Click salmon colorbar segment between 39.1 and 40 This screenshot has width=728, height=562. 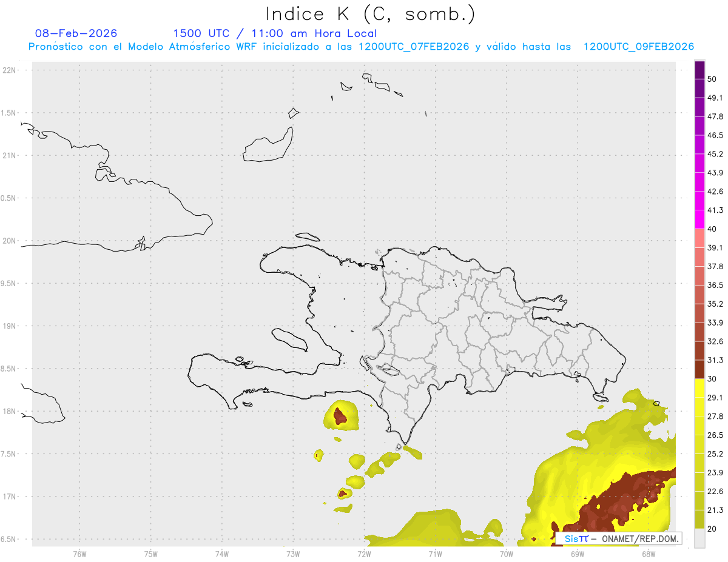(x=699, y=238)
